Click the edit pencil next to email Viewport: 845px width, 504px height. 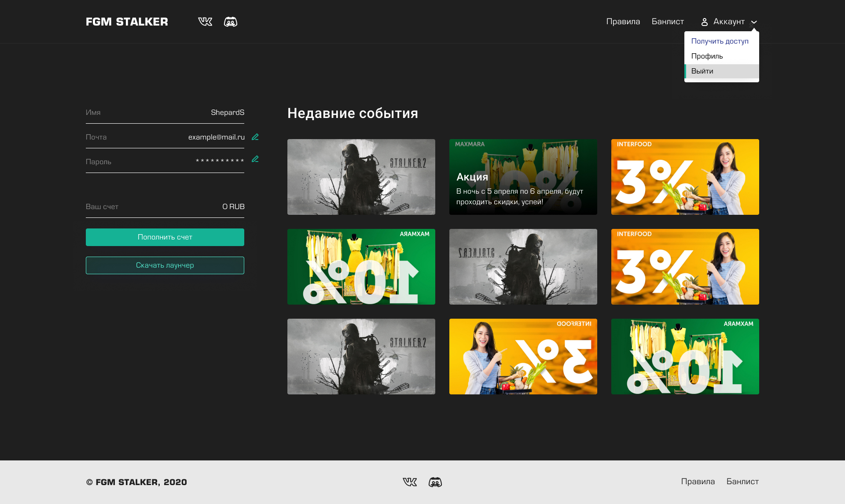tap(255, 137)
